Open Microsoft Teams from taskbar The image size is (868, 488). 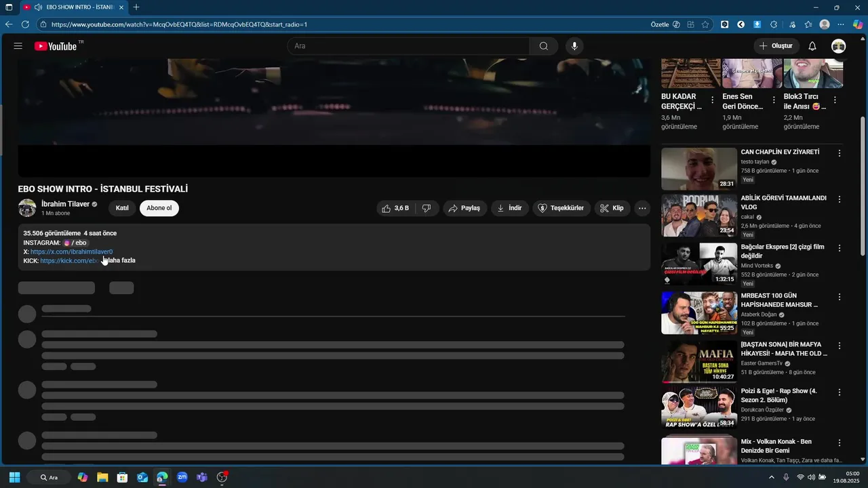201,477
